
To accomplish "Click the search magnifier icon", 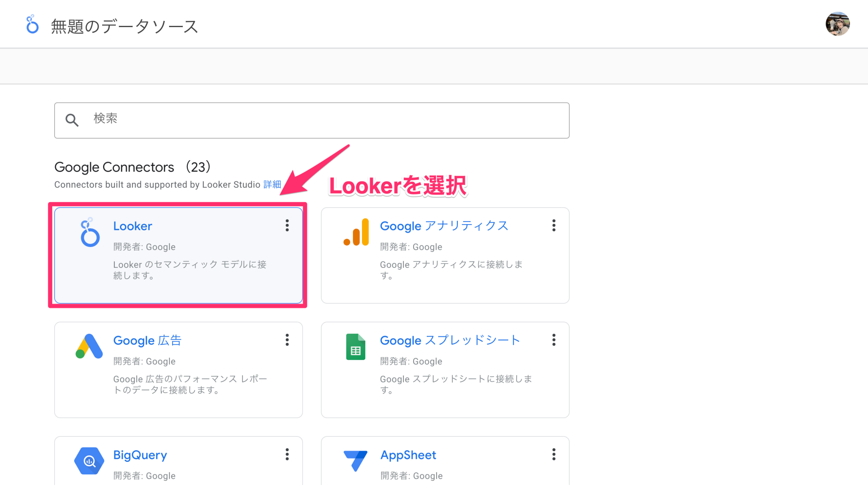I will point(72,120).
